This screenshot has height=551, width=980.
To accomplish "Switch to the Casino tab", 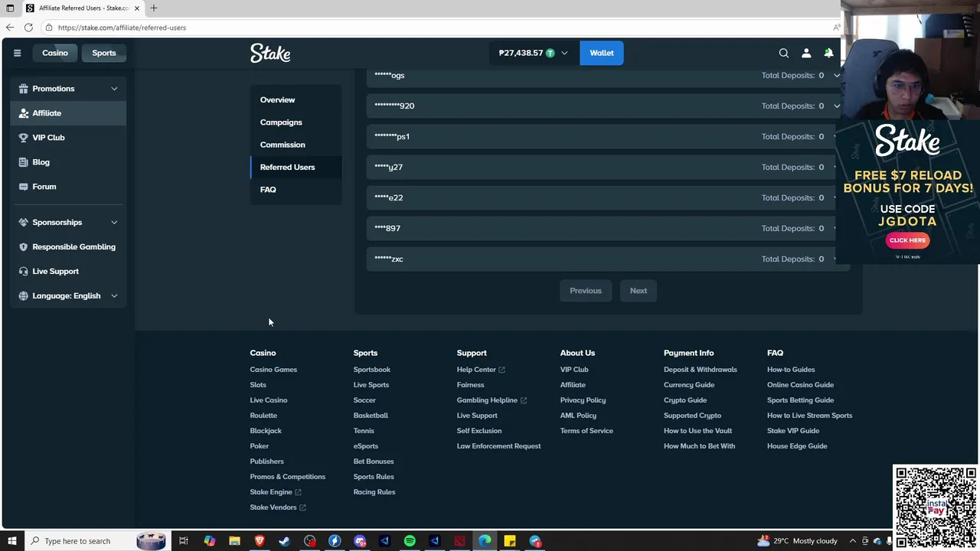I will tap(55, 53).
